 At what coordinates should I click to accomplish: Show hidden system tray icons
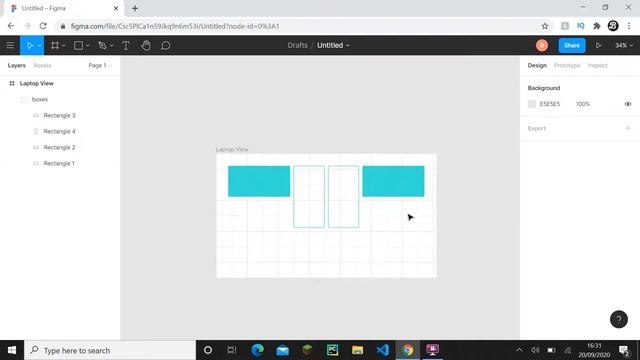[x=519, y=350]
